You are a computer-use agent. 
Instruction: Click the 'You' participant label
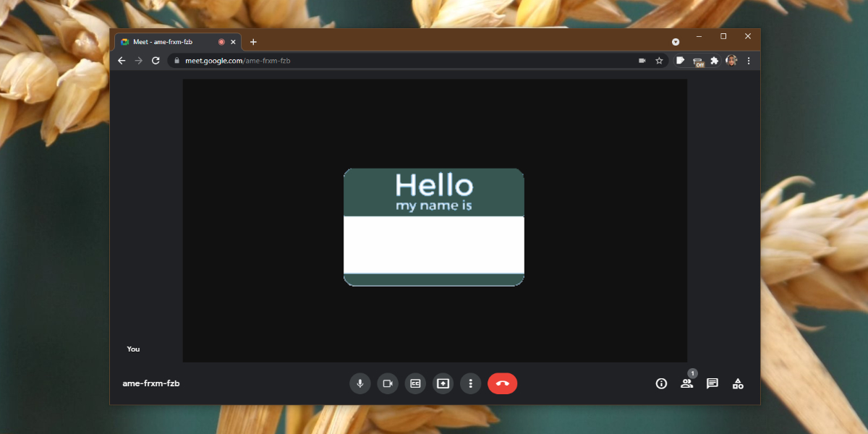pyautogui.click(x=134, y=349)
